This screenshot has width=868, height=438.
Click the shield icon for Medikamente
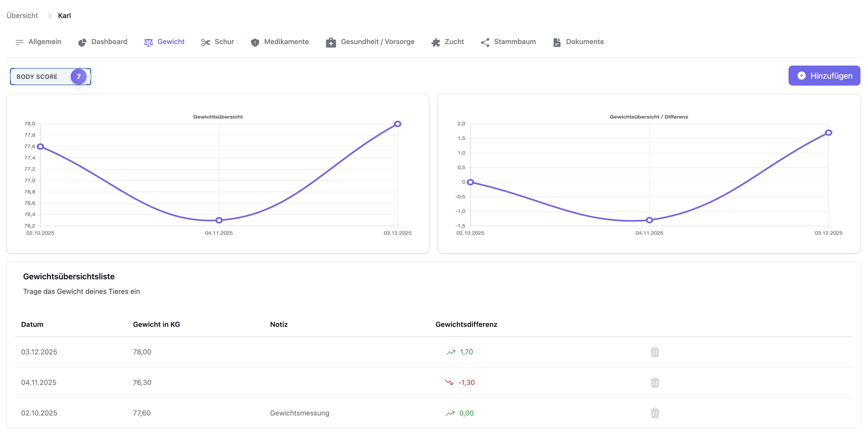pos(255,42)
